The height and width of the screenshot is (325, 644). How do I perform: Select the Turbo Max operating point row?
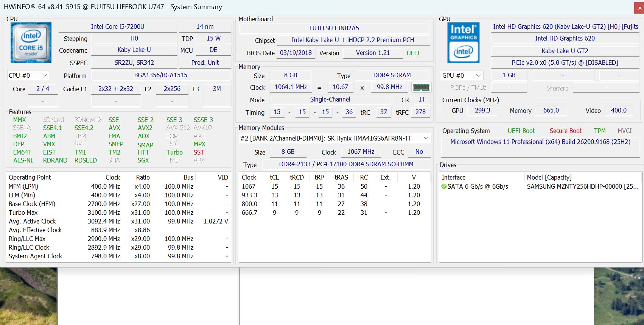coord(118,212)
